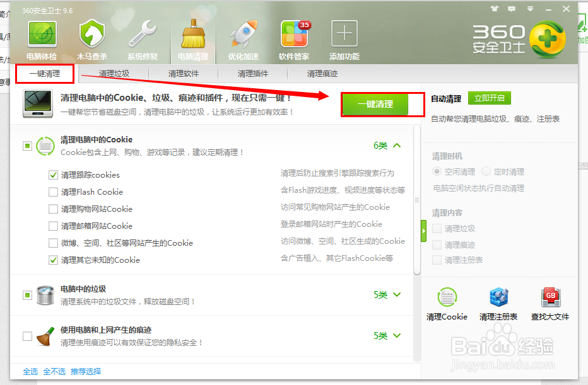Open 添加功能 plus icon

344,33
